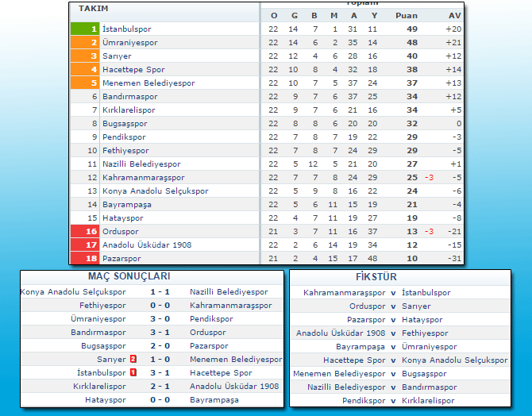532x416 pixels.
Task: Click İstanbulspor's red card icon in match results
Action: pyautogui.click(x=133, y=372)
